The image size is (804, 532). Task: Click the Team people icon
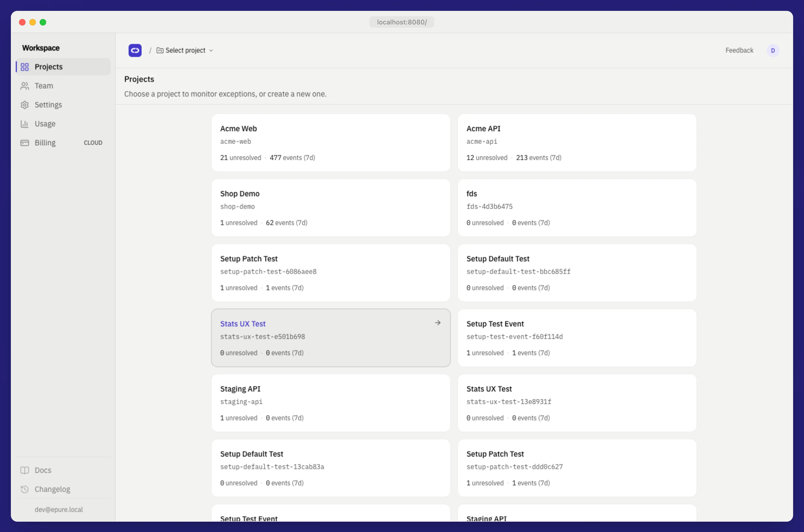[24, 86]
